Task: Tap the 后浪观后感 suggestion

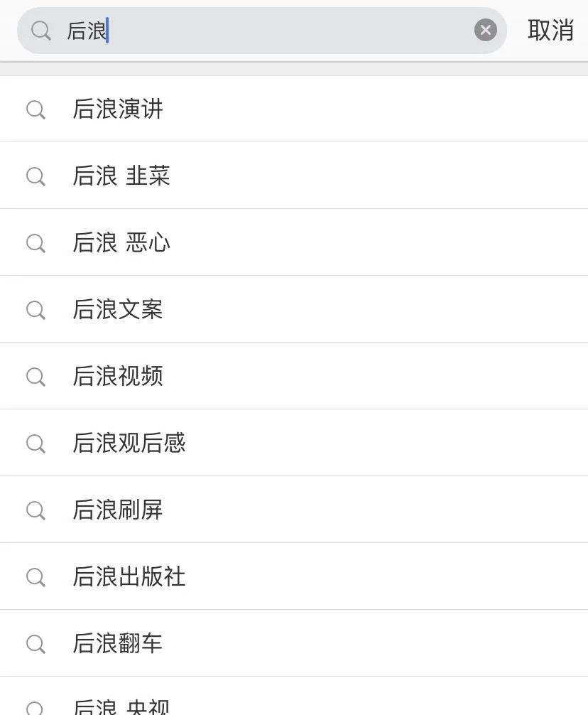Action: click(x=294, y=443)
